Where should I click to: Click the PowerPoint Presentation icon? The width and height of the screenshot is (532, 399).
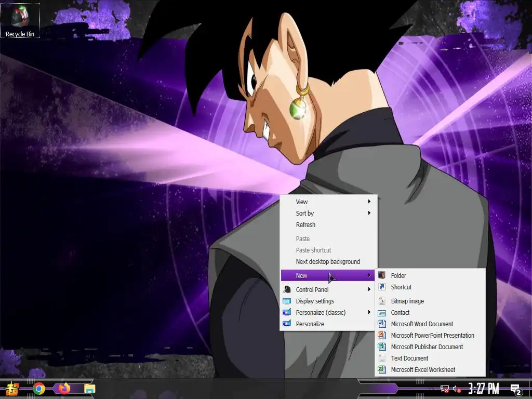click(x=382, y=335)
